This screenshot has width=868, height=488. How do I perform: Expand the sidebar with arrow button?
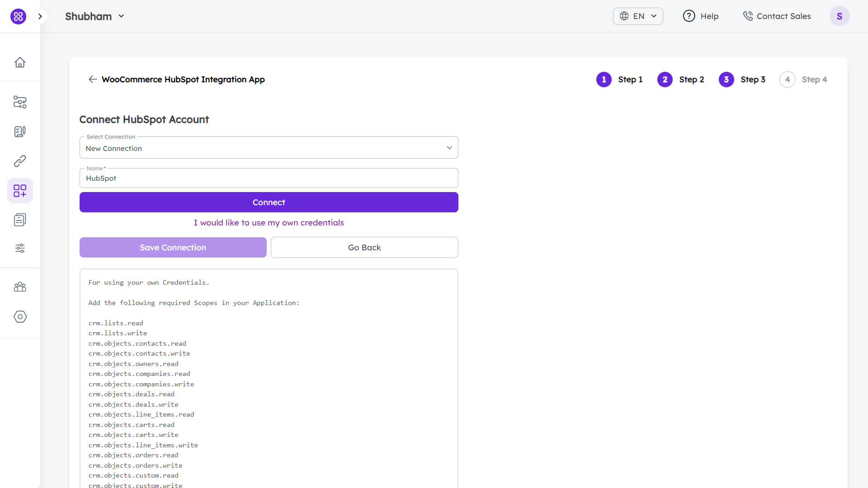click(x=40, y=16)
